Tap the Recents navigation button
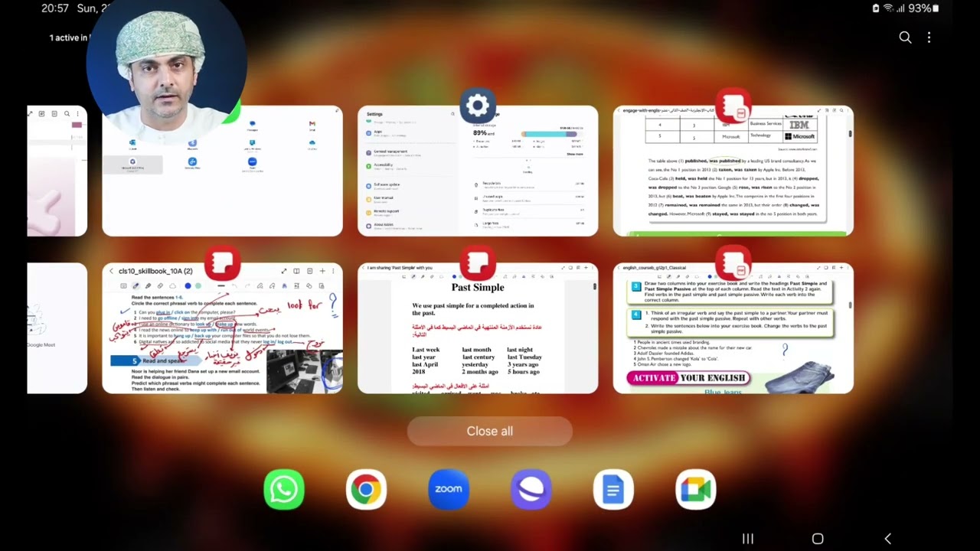This screenshot has width=980, height=551. point(748,539)
